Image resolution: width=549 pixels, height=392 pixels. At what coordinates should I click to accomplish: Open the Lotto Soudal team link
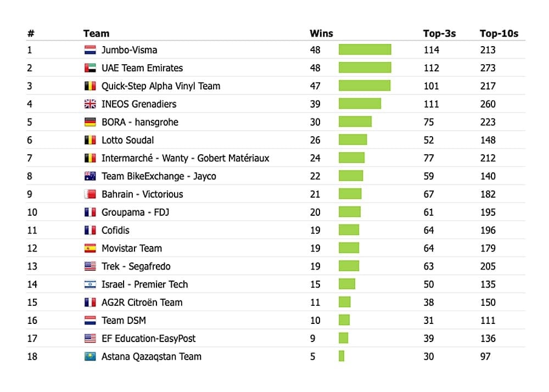coord(127,140)
